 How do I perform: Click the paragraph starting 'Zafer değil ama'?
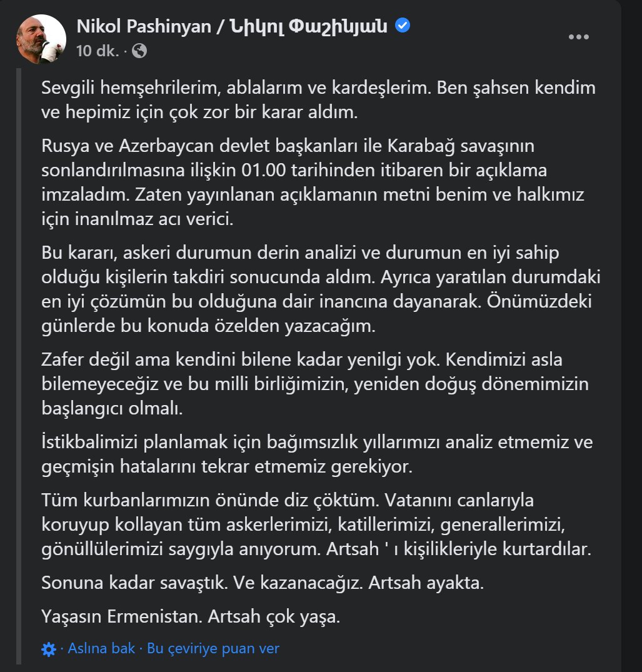pos(315,384)
